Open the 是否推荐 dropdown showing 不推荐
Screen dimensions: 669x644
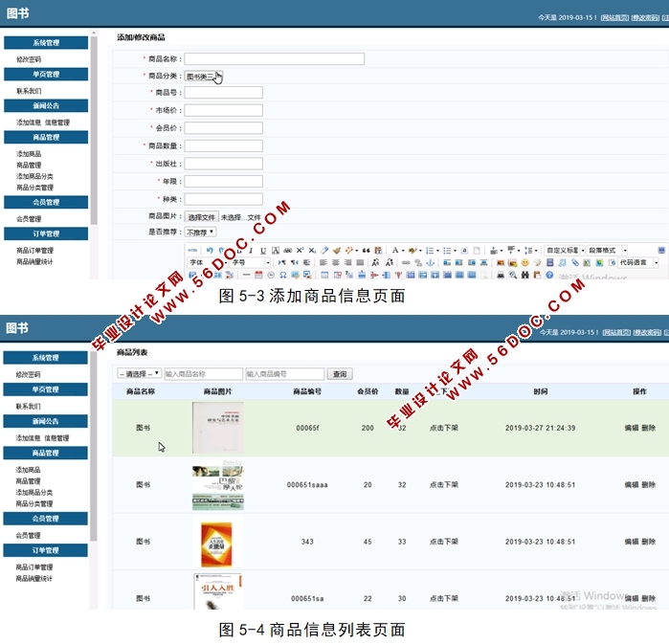pyautogui.click(x=200, y=232)
